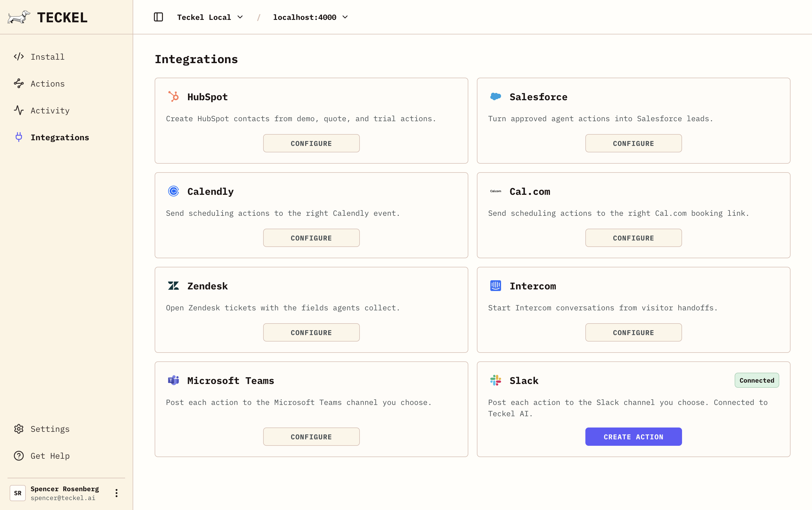Click the Salesforce cloud icon
Image resolution: width=812 pixels, height=510 pixels.
pos(495,96)
